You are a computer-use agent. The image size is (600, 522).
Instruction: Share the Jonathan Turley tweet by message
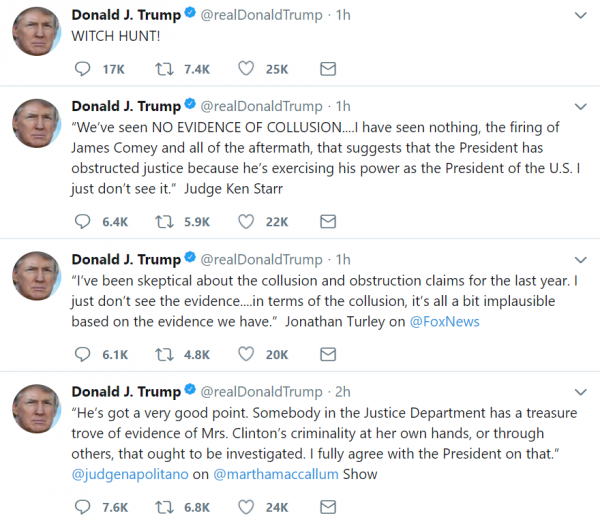(328, 354)
